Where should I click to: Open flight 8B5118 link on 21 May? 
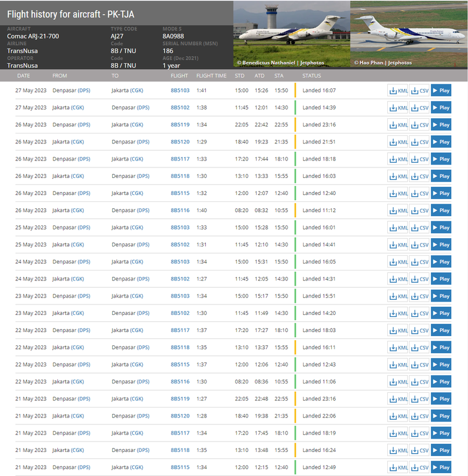180,450
